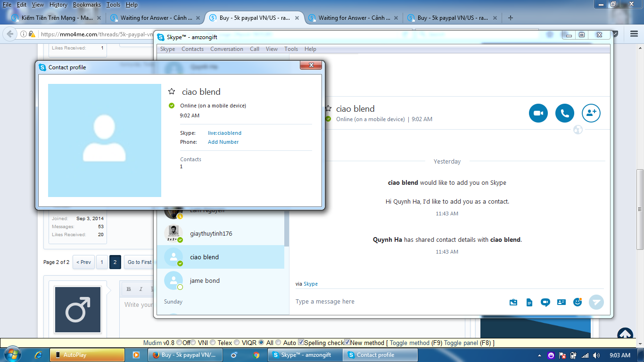Click the volume speaker icon in system tray
644x362 pixels.
(x=596, y=355)
